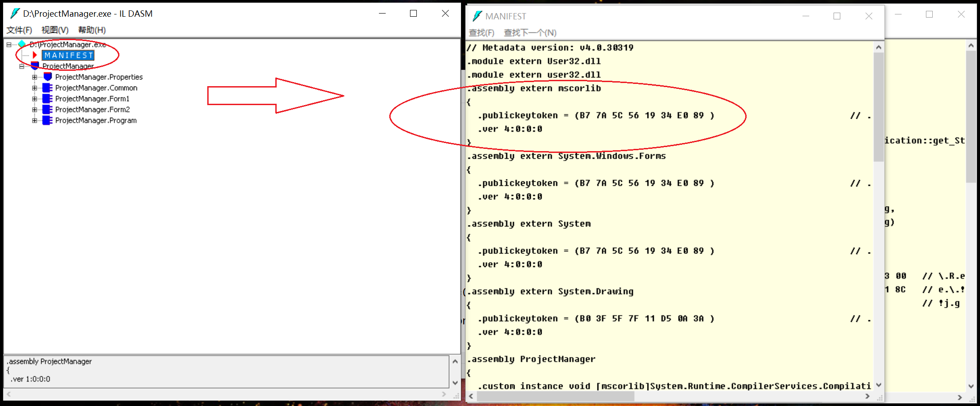
Task: Click the ProjectManager.Form2 class icon
Action: 47,110
